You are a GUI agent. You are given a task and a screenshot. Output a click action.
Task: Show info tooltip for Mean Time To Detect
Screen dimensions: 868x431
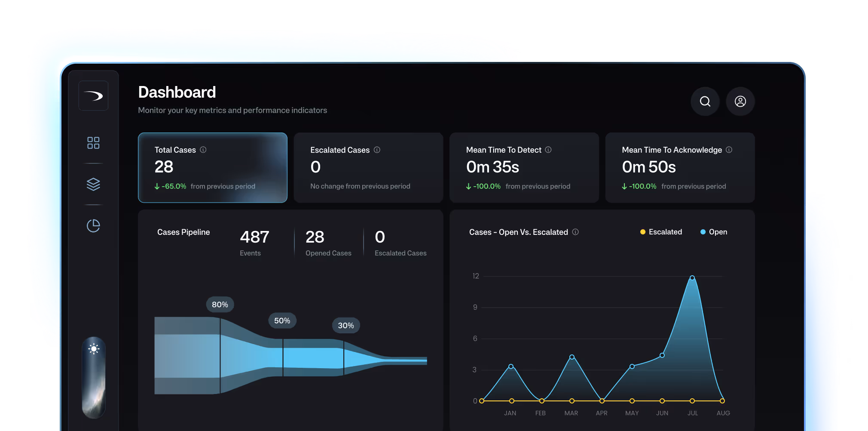pos(548,150)
